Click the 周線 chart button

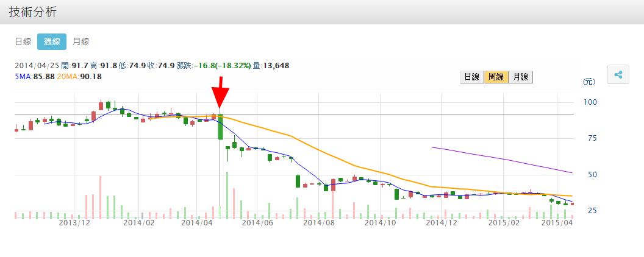click(x=496, y=77)
